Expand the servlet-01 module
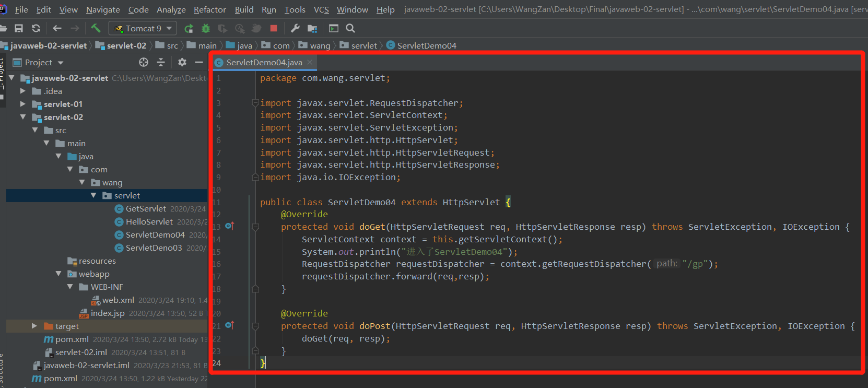Screen dimensions: 868x388 [23, 104]
